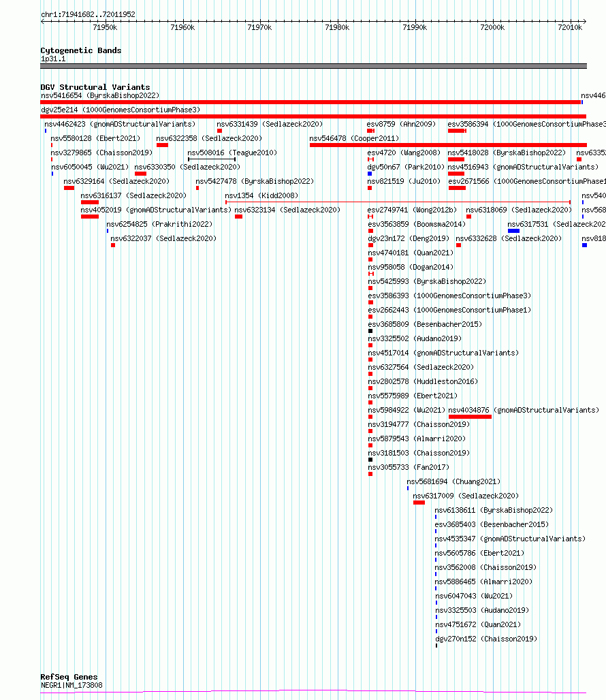Select dgv23n172 (Deng2019) label
The height and width of the screenshot is (700, 606).
coord(409,238)
